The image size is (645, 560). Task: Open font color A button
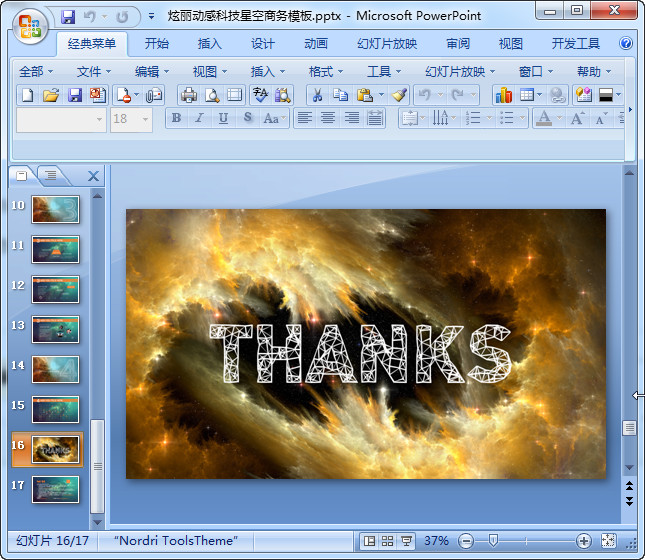point(544,119)
